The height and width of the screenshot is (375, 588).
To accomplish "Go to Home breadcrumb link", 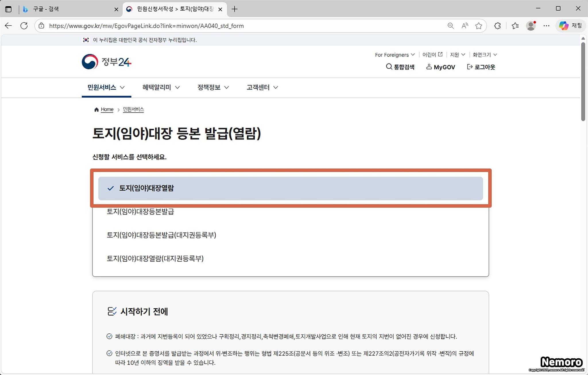I will 107,109.
